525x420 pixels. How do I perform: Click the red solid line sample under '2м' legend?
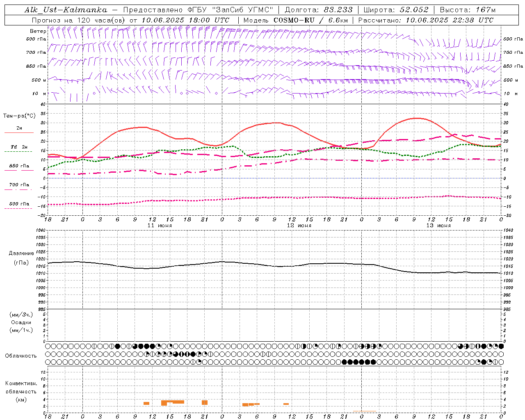(x=19, y=133)
